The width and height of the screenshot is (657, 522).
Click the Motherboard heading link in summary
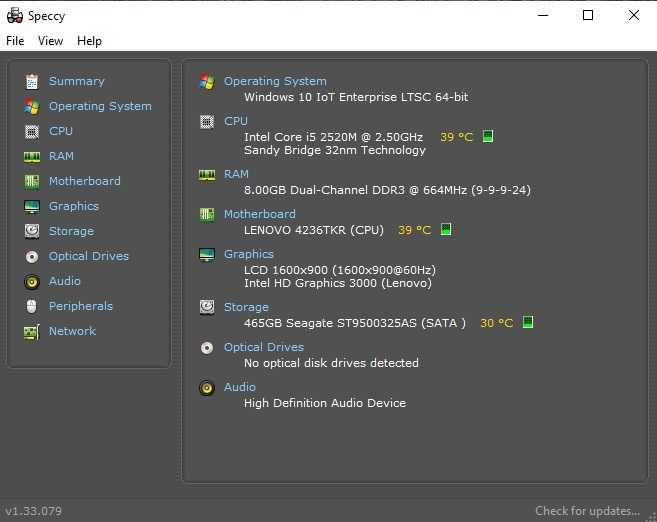point(260,214)
